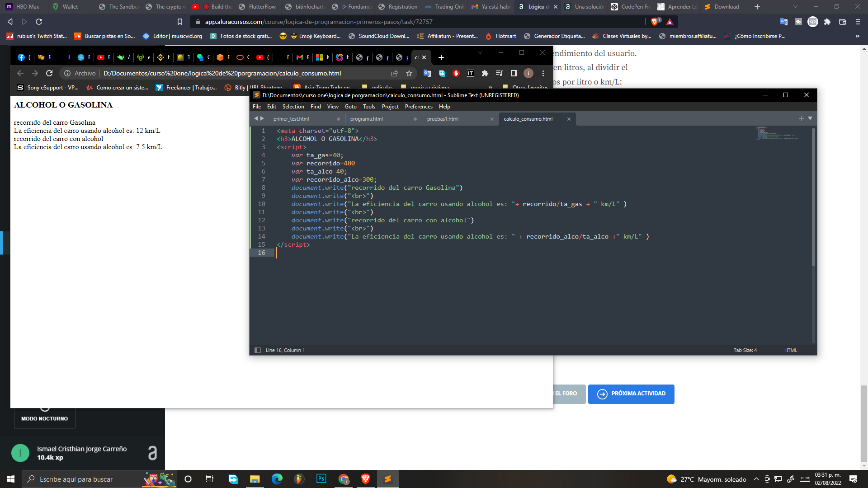Screen dimensions: 868x488
Task: Open the Brave Rewards triangle icon
Action: click(x=670, y=22)
